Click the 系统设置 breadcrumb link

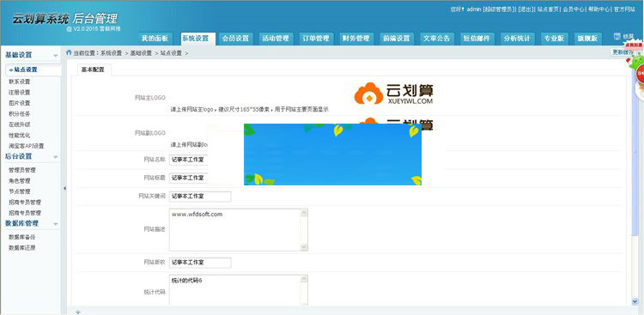(x=112, y=53)
